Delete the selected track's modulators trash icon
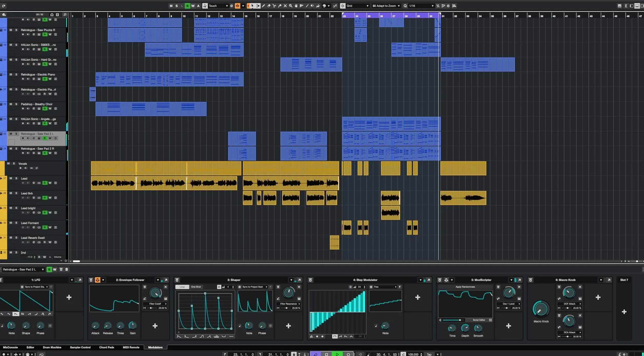Viewport: 644px width, 356px height. point(67,269)
